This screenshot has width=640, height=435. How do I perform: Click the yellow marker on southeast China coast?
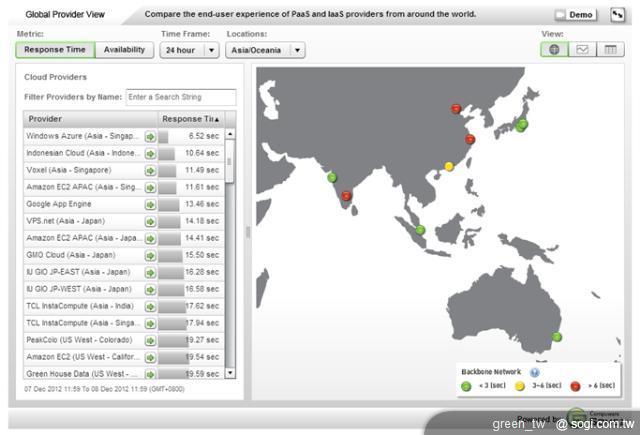click(x=449, y=166)
